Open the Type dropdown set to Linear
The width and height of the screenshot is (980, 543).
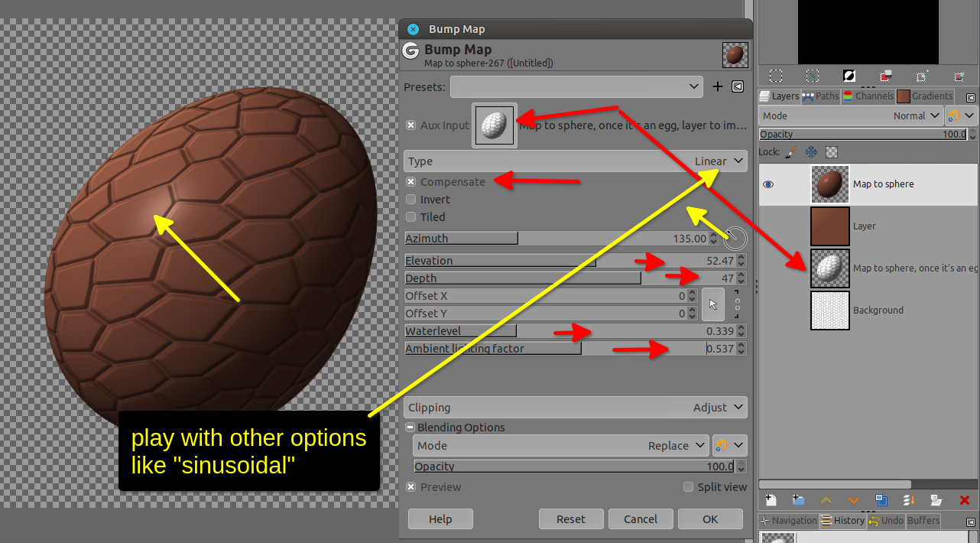[x=576, y=161]
